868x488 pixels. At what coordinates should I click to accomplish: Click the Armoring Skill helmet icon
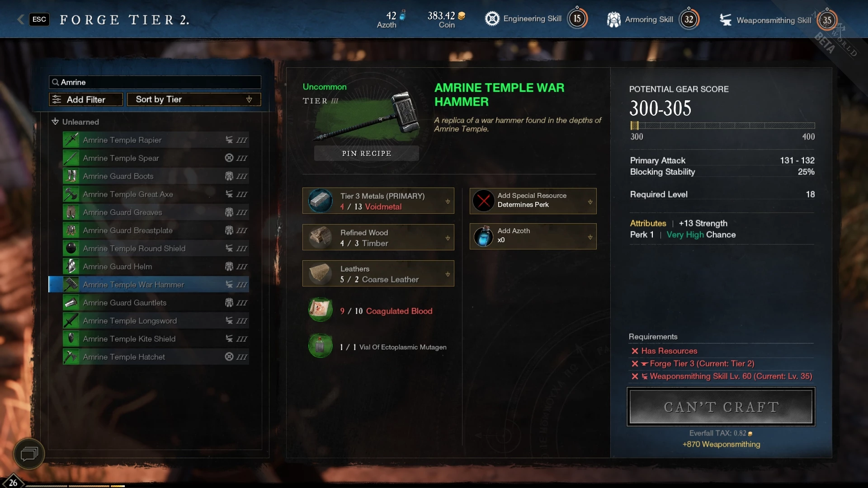(x=613, y=19)
